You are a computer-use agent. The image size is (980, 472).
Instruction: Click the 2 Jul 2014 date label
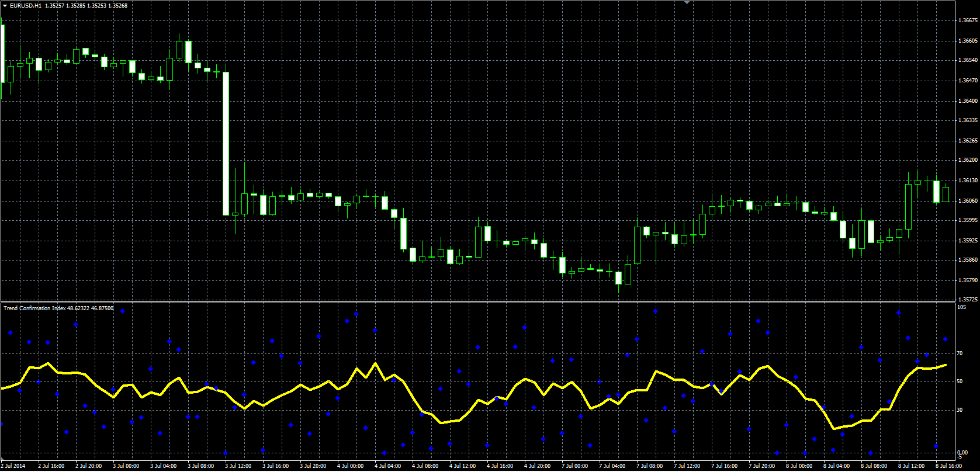tap(13, 466)
